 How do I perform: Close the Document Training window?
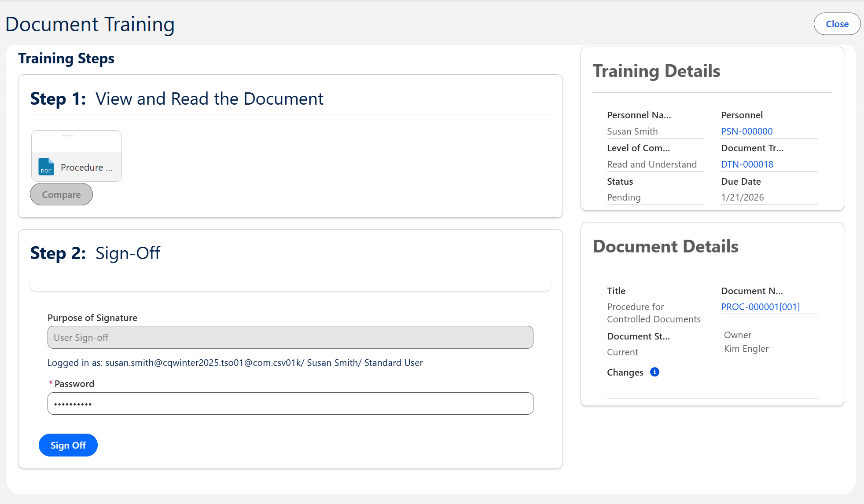tap(837, 24)
